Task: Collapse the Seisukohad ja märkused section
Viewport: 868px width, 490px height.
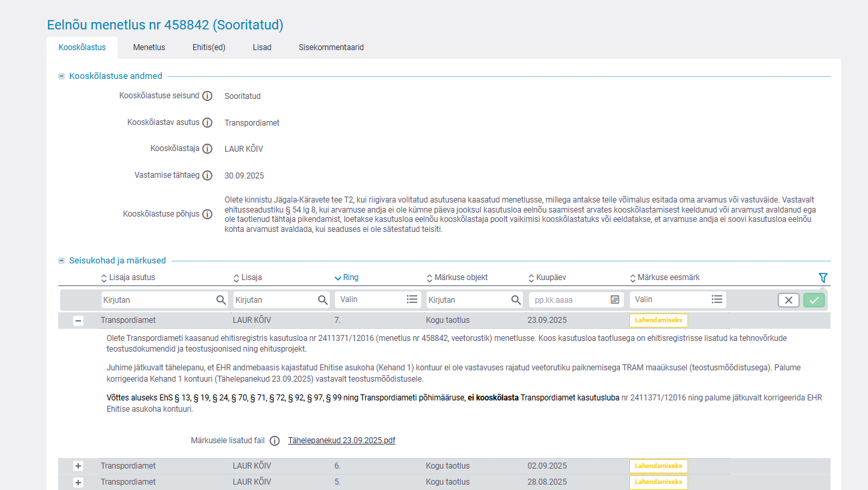Action: (x=62, y=261)
